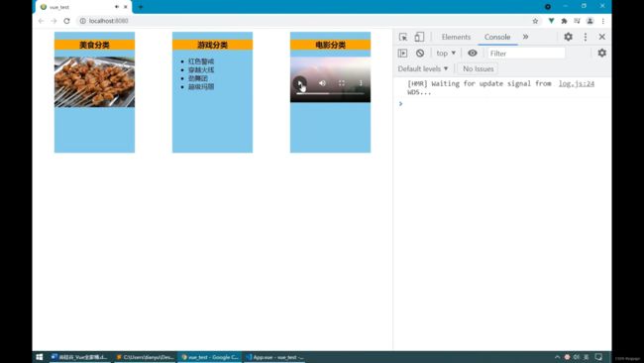This screenshot has width=644, height=363.
Task: Seek on the video progress bar
Action: (x=330, y=94)
